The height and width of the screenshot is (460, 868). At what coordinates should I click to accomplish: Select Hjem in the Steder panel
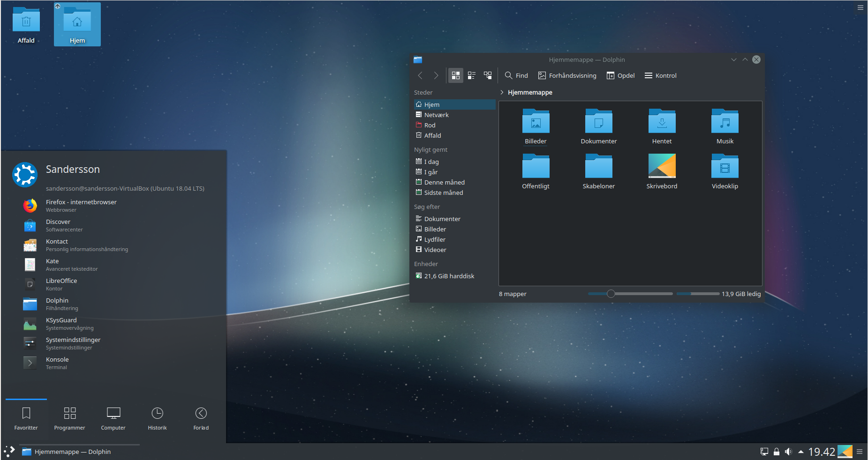(x=454, y=104)
